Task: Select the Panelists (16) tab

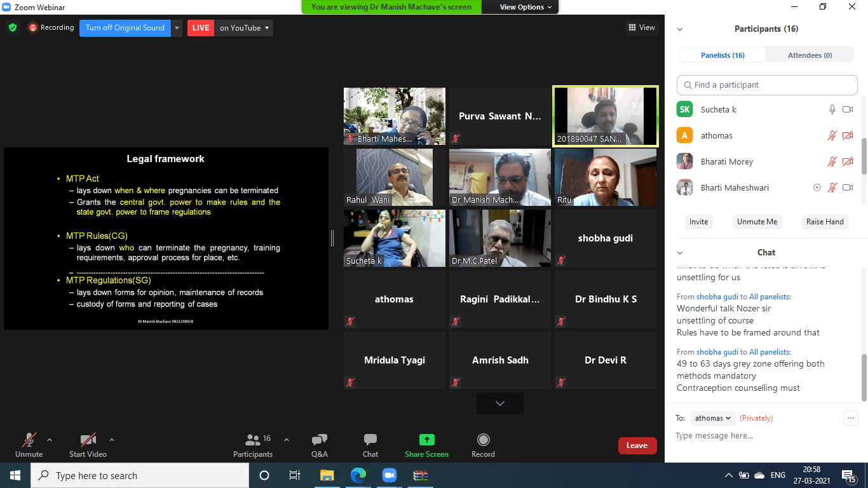Action: pyautogui.click(x=722, y=55)
